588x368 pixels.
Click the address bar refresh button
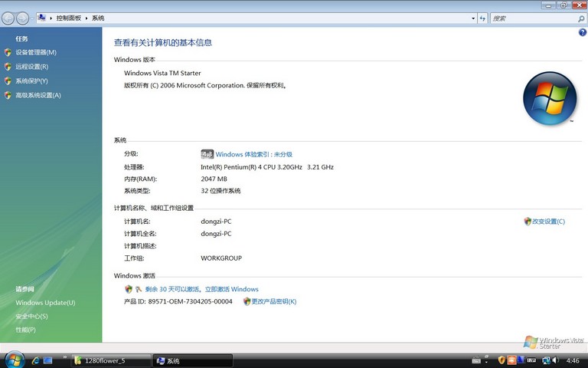482,18
